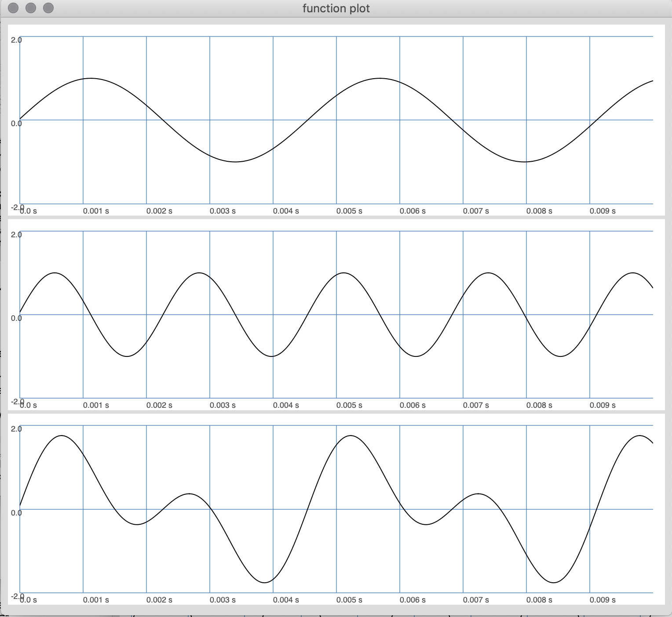
Task: Zoom the function plot window
Action: (48, 8)
